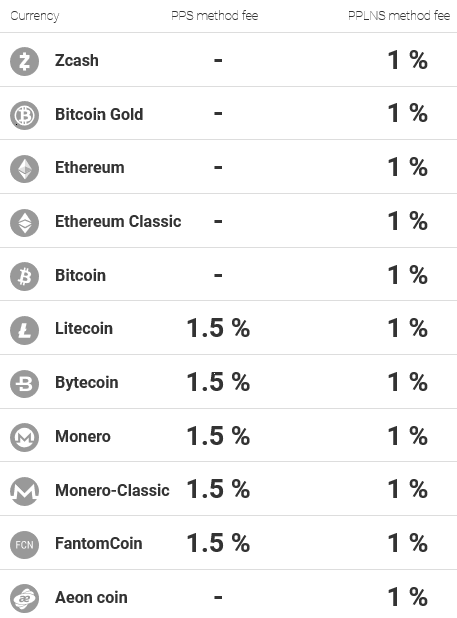Select the Bitcoin coin icon
The width and height of the screenshot is (457, 618).
coord(24,276)
